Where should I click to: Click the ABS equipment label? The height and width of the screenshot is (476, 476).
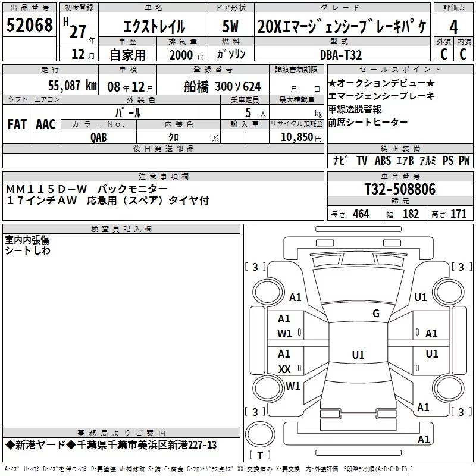383,161
